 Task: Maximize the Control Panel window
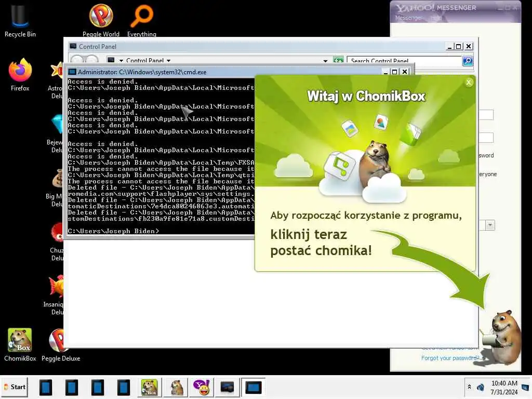pyautogui.click(x=458, y=46)
